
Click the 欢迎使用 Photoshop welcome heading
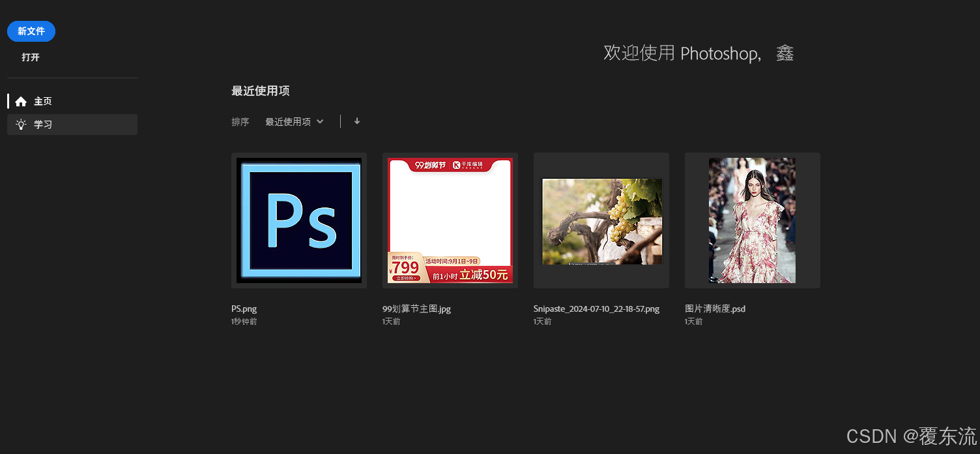click(x=699, y=53)
